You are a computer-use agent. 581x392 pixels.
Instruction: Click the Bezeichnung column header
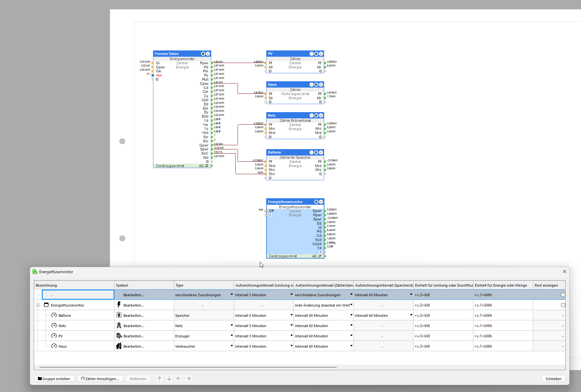(x=74, y=285)
